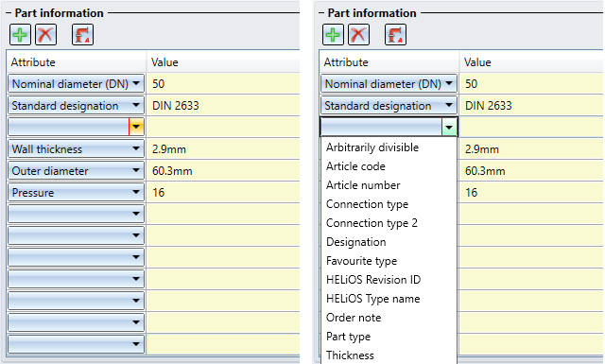Collapse the open attribute dropdown in right panel
This screenshot has width=605, height=364.
(x=449, y=127)
